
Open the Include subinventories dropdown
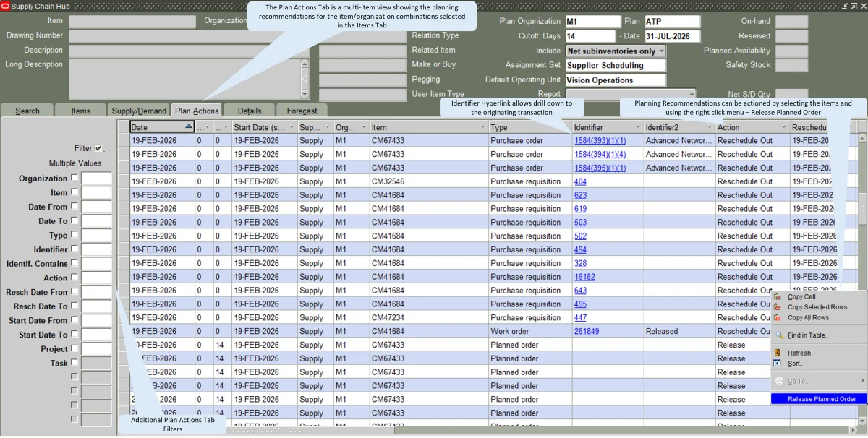pos(661,51)
